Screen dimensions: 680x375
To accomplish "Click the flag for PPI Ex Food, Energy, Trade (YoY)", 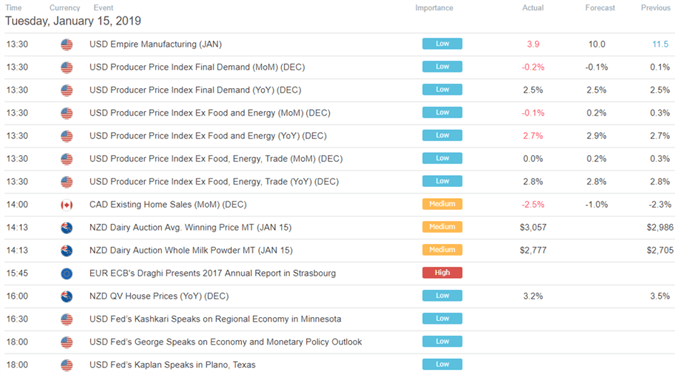I will pos(66,182).
